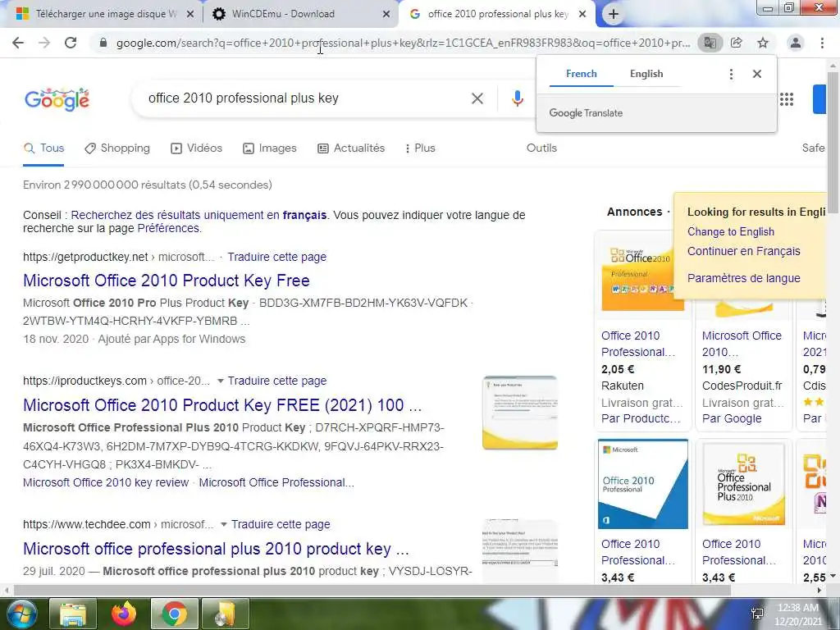The image size is (840, 630).
Task: Open the Outils search tools
Action: [x=541, y=148]
